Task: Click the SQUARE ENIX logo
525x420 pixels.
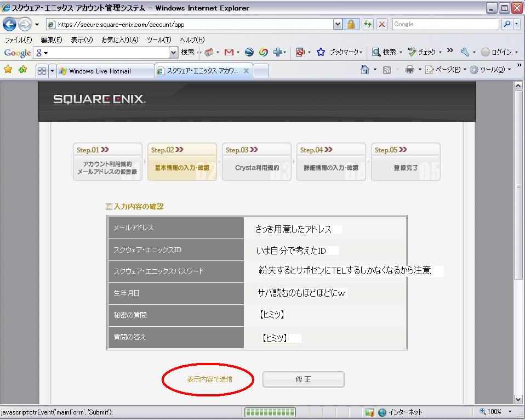Action: 99,99
